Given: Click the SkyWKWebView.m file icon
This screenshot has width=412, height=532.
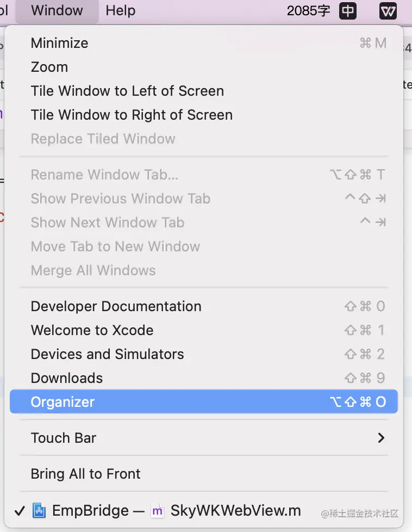Looking at the screenshot, I should pyautogui.click(x=158, y=511).
